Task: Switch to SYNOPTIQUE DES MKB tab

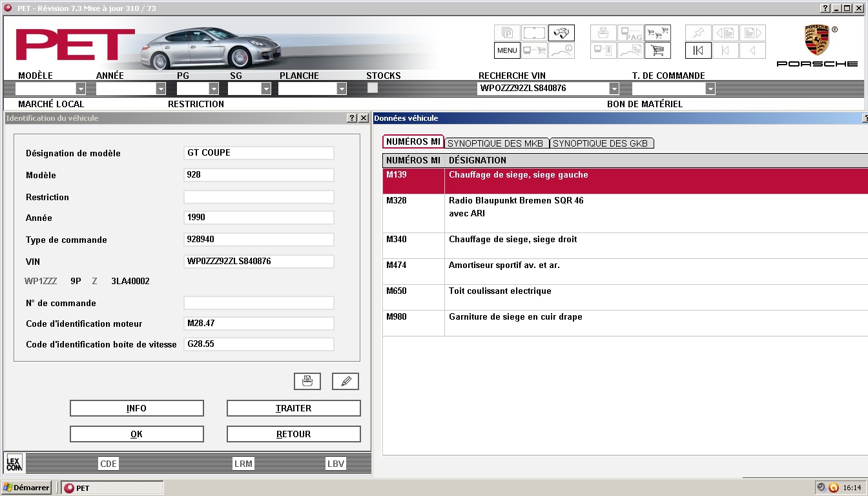Action: (x=496, y=143)
